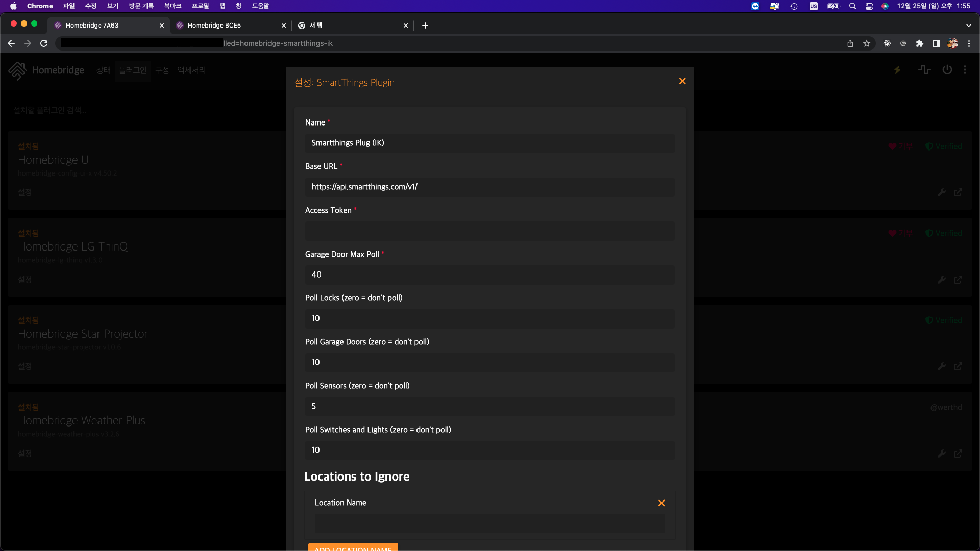Image resolution: width=980 pixels, height=551 pixels.
Task: Click the Add Location Name button
Action: point(353,547)
